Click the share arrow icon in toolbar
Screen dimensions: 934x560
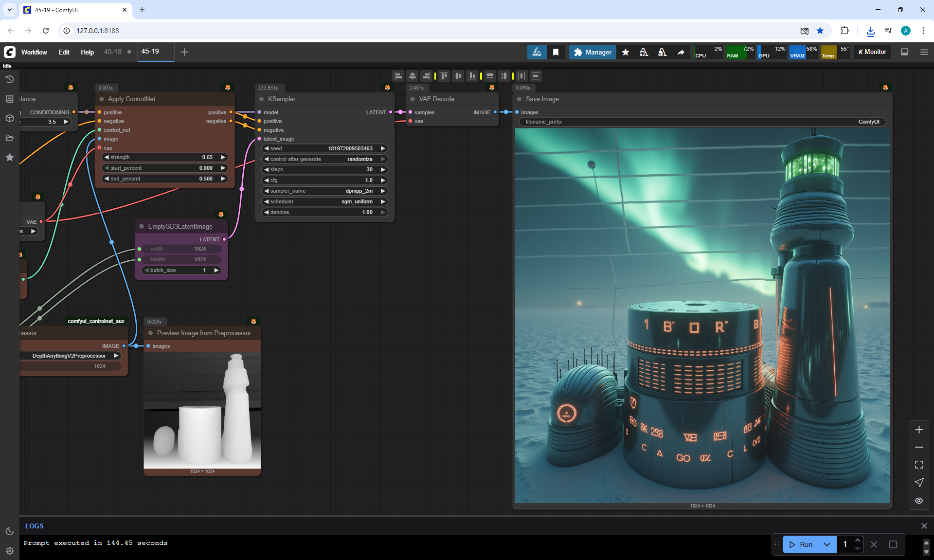(681, 52)
